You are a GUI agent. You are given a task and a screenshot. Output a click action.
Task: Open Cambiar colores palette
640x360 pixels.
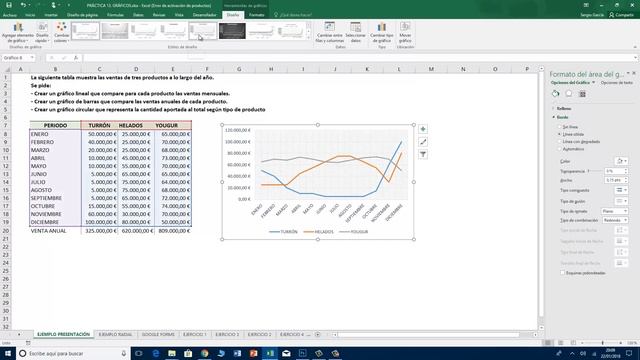(x=62, y=33)
